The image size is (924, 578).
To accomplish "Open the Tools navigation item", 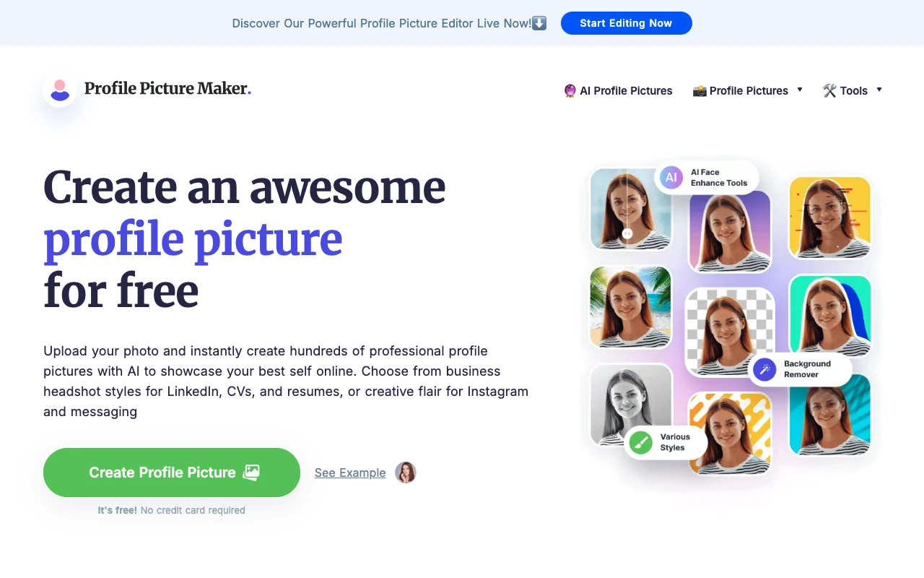I will [x=853, y=90].
